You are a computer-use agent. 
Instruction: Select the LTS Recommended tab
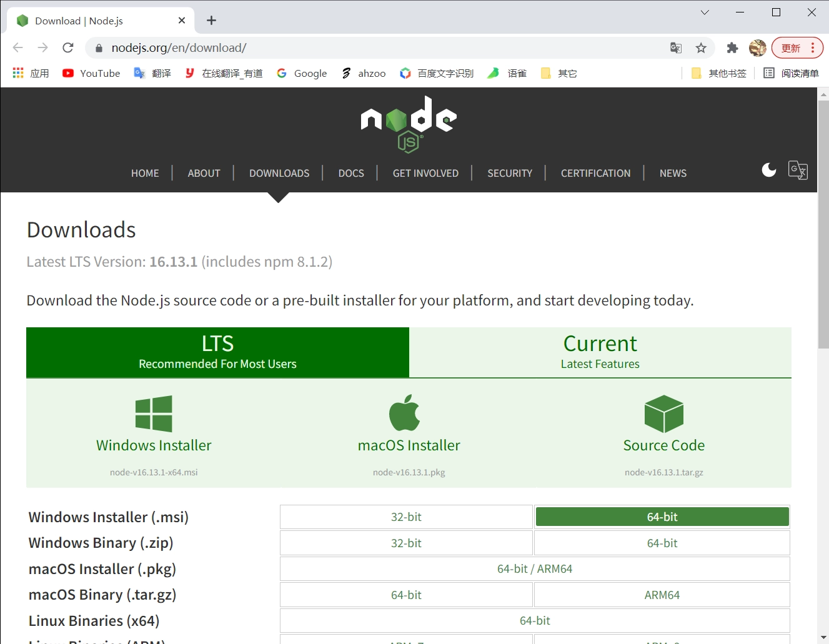coord(217,352)
